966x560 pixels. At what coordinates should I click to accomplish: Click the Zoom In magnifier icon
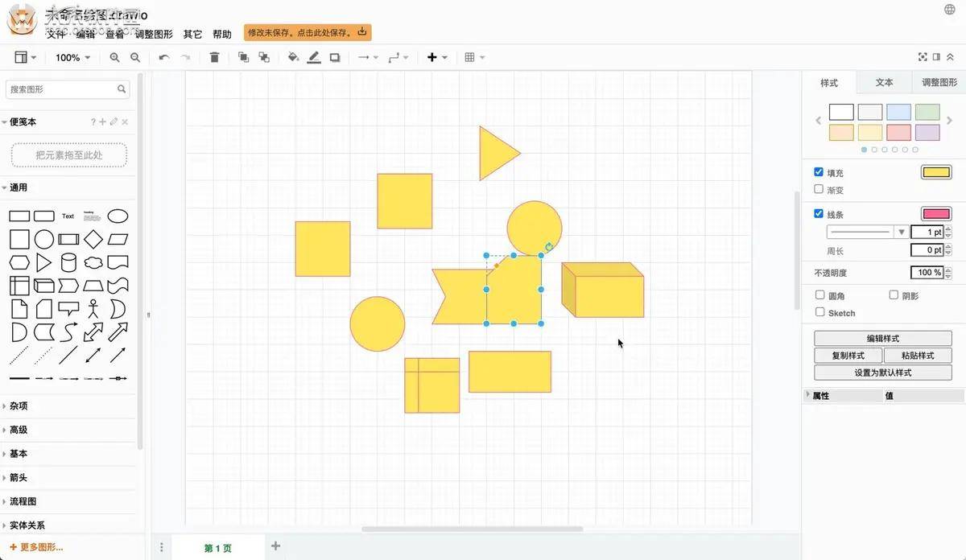[x=114, y=57]
